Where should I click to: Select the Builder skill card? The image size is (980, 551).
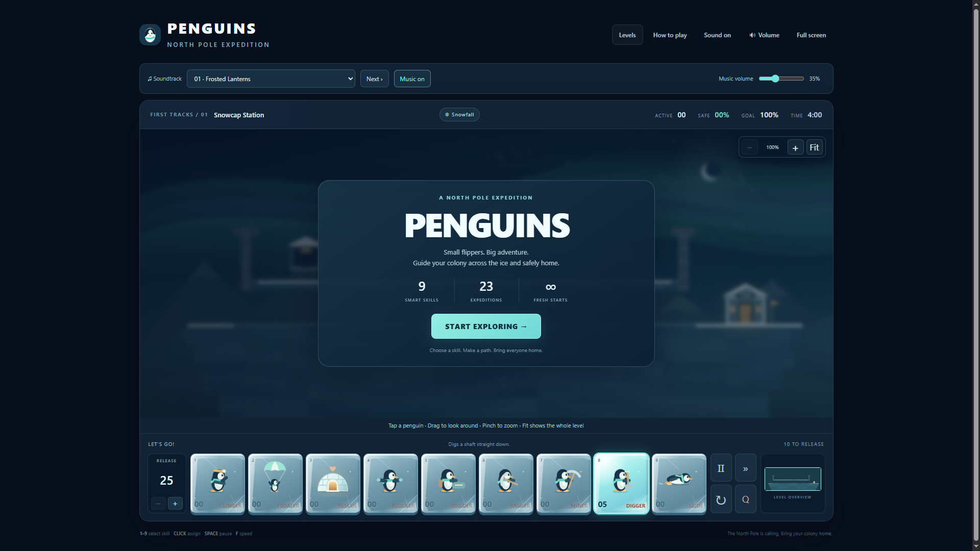click(448, 484)
